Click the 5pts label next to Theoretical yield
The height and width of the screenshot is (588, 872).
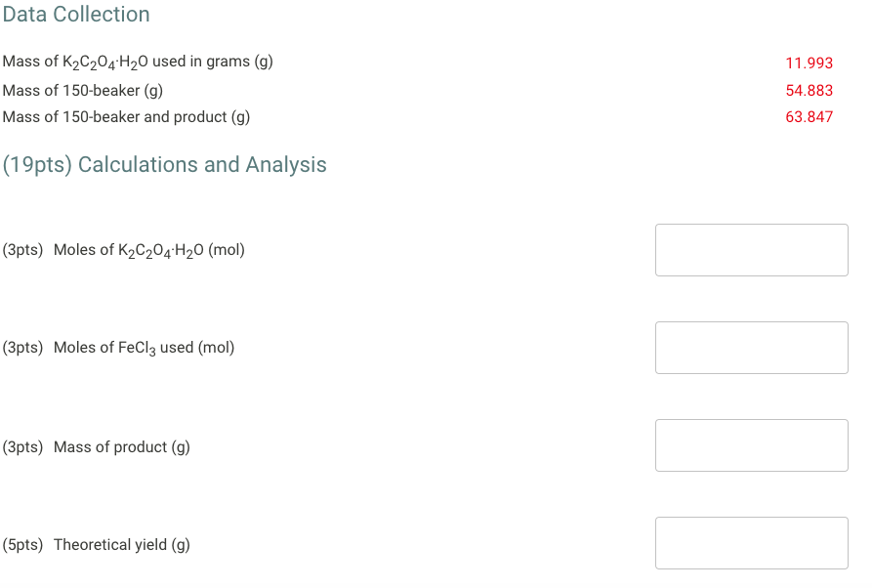[x=24, y=544]
